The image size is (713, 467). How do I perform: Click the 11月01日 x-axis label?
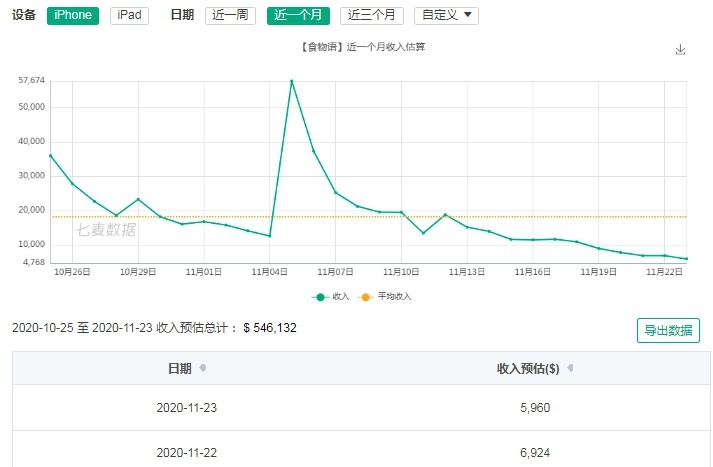pos(204,272)
